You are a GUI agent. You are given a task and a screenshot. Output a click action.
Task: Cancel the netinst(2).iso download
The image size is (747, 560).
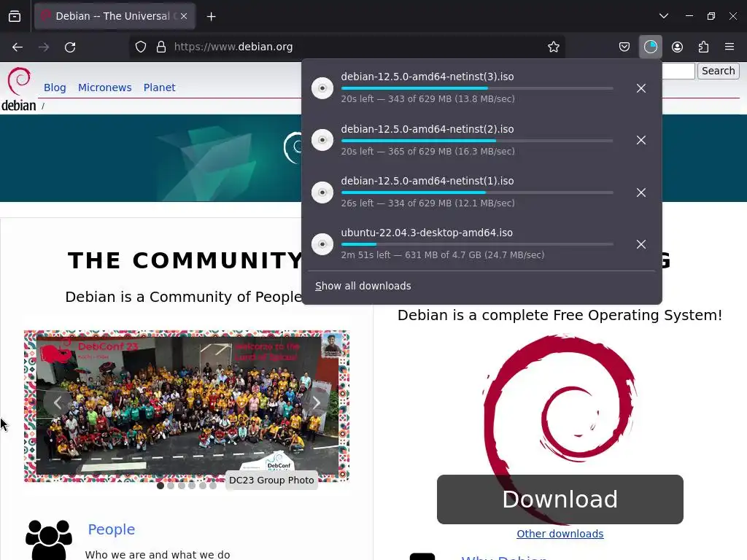[640, 140]
